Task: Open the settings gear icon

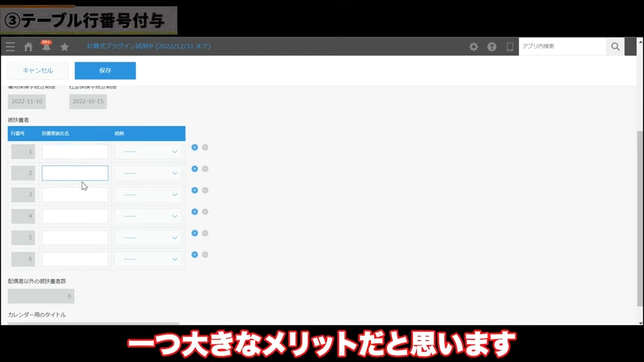Action: pos(474,47)
